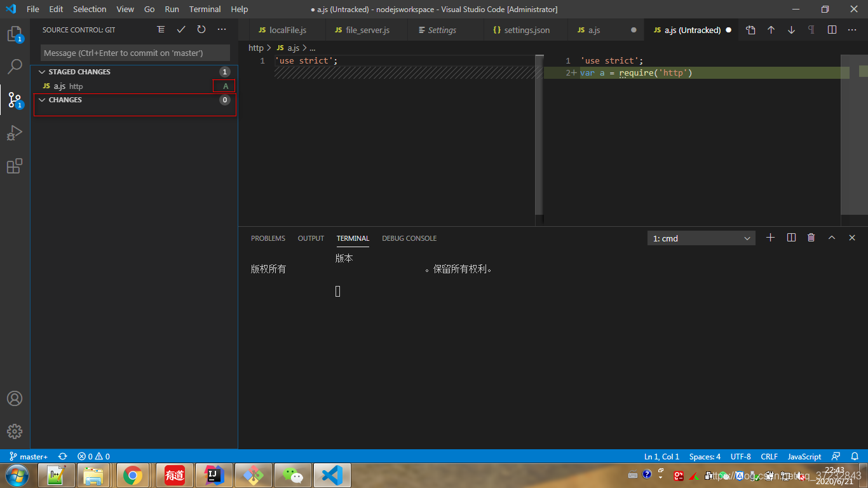Change encoding via UTF-8 status item
The width and height of the screenshot is (868, 488).
740,456
